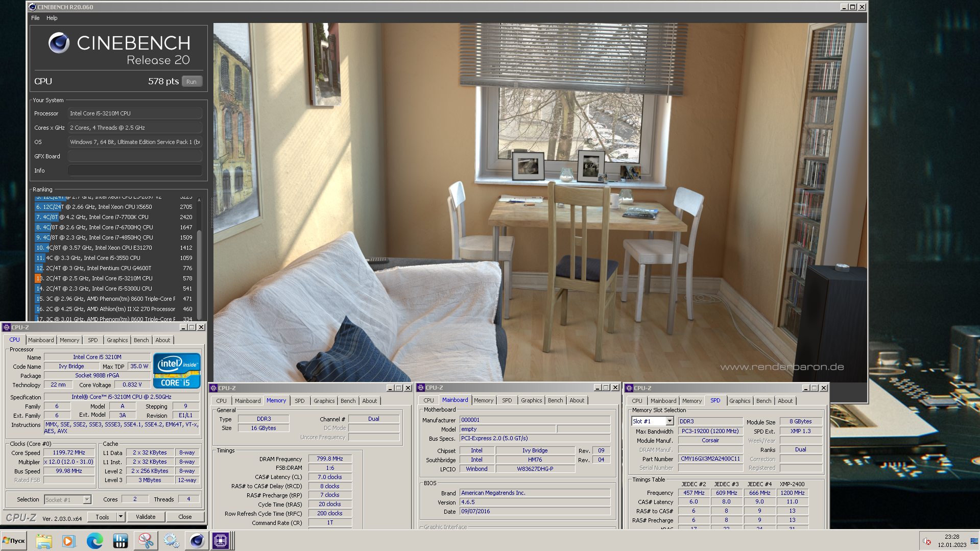This screenshot has height=551, width=980.
Task: Select ranking row Intel Core i5-5300U CPU
Action: (x=114, y=289)
